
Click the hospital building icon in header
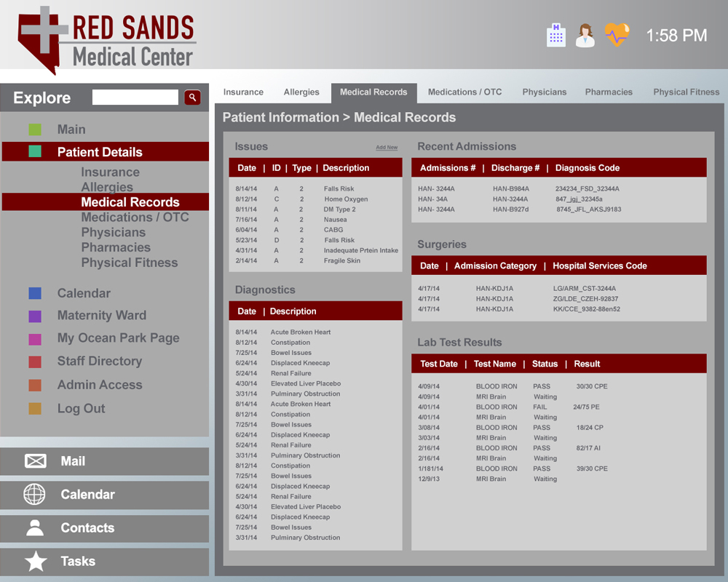555,35
